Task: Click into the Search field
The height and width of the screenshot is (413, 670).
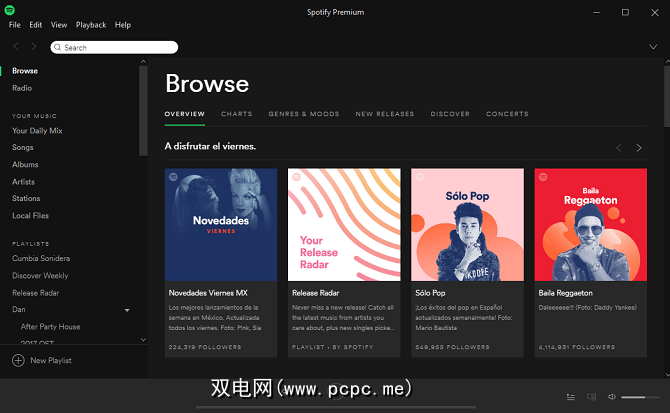Action: click(x=114, y=47)
